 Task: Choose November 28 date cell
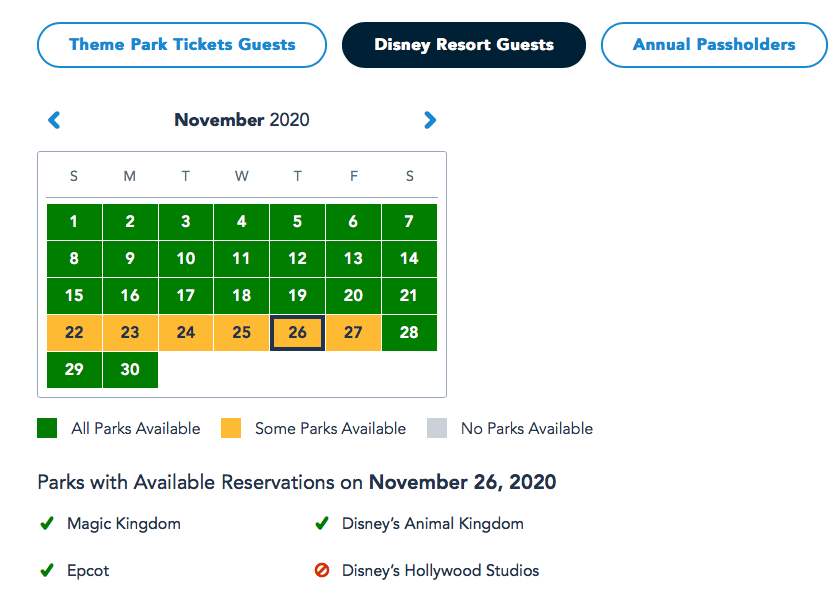pyautogui.click(x=409, y=333)
